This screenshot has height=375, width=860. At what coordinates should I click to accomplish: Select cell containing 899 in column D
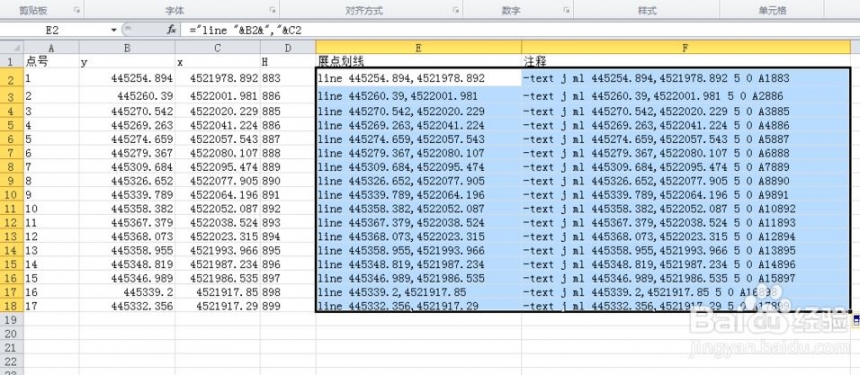[x=288, y=305]
